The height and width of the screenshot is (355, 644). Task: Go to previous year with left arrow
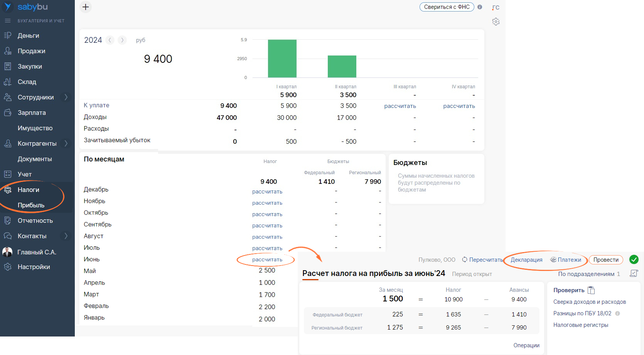point(110,40)
